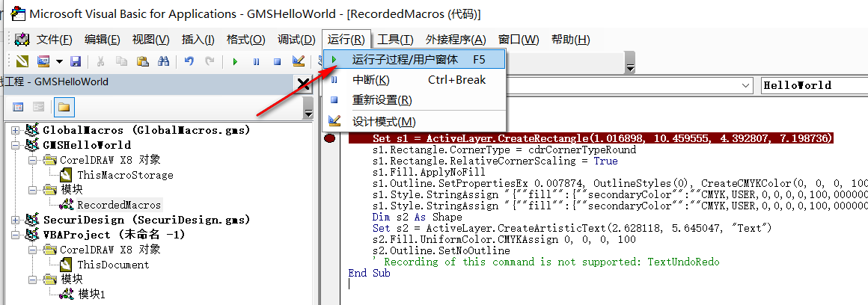
Task: Collapse the GMSHelloWorld project node
Action: (x=15, y=145)
